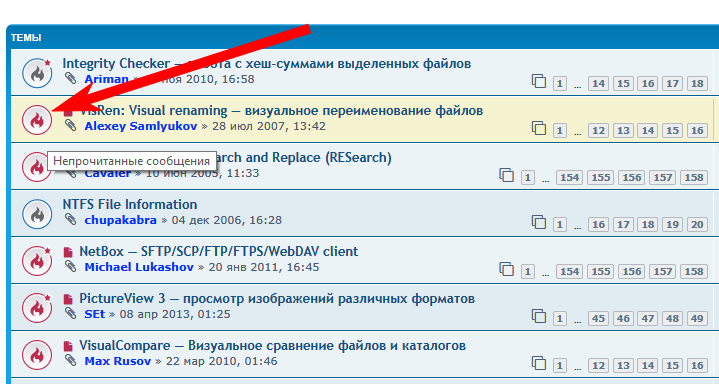Go to page 1 of Integrity Checker

[x=559, y=83]
